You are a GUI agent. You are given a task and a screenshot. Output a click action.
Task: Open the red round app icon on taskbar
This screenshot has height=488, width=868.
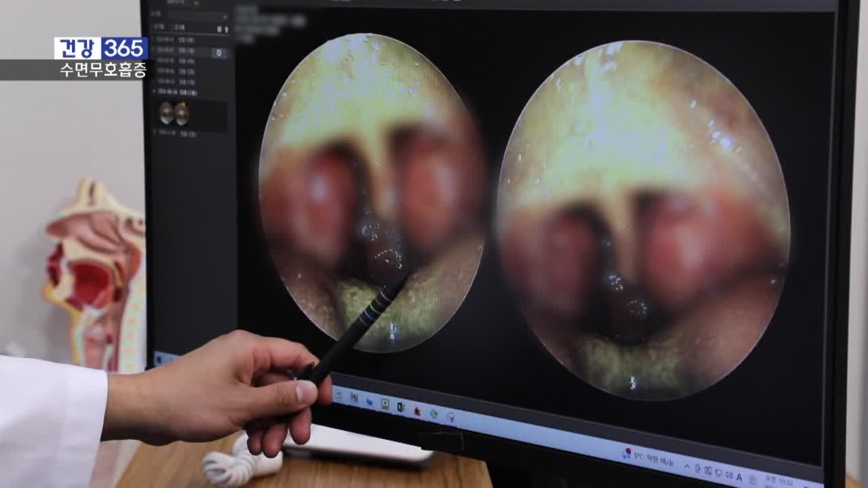(417, 411)
